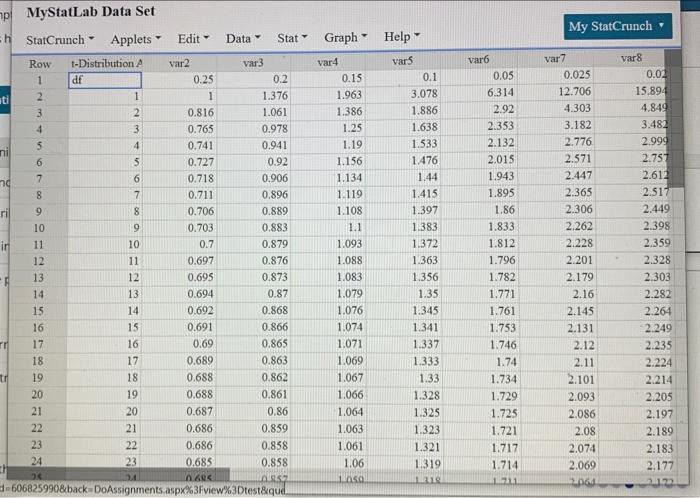Select the var3 column header
This screenshot has width=700, height=498.
click(x=254, y=62)
